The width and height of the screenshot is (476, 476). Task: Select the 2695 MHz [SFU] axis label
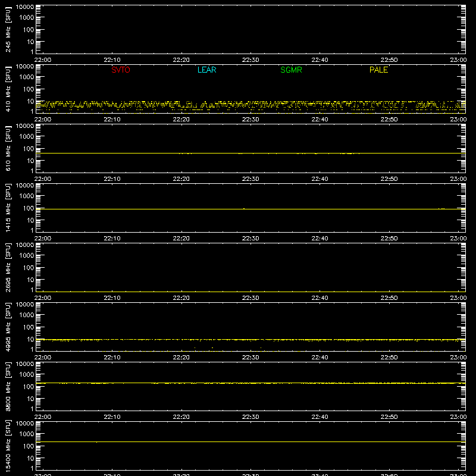[x=8, y=267]
